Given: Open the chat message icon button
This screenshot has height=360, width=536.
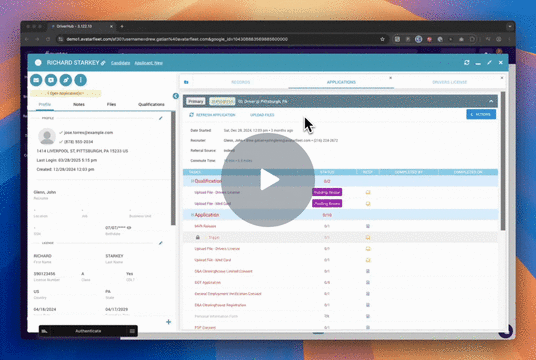Looking at the screenshot, I should (x=51, y=80).
